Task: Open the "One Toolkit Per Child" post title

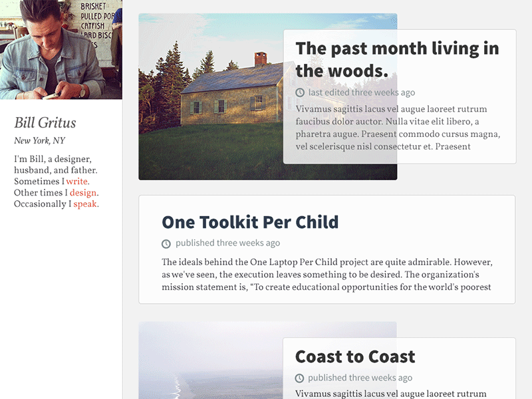Action: pyautogui.click(x=250, y=222)
